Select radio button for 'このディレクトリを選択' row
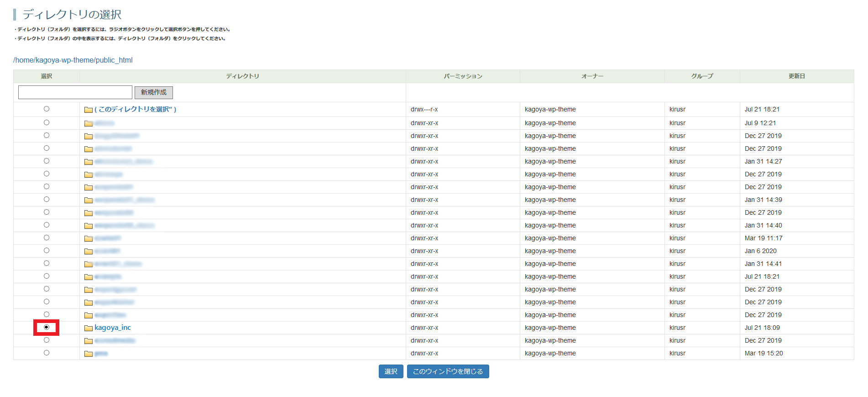The width and height of the screenshot is (868, 397). (x=47, y=109)
